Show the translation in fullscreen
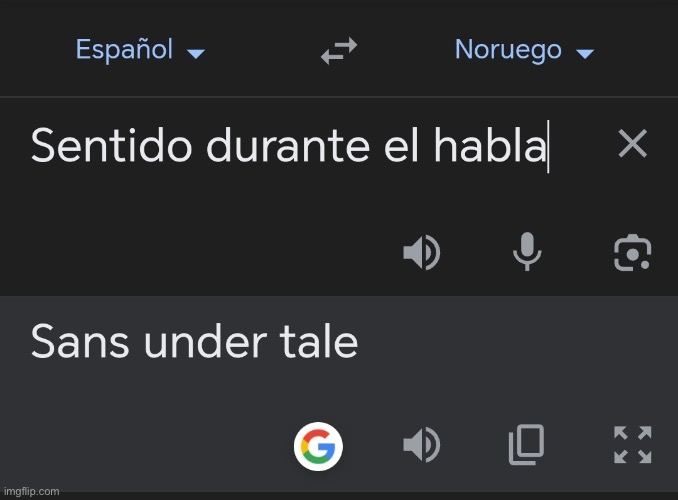Image resolution: width=678 pixels, height=500 pixels. pos(633,445)
